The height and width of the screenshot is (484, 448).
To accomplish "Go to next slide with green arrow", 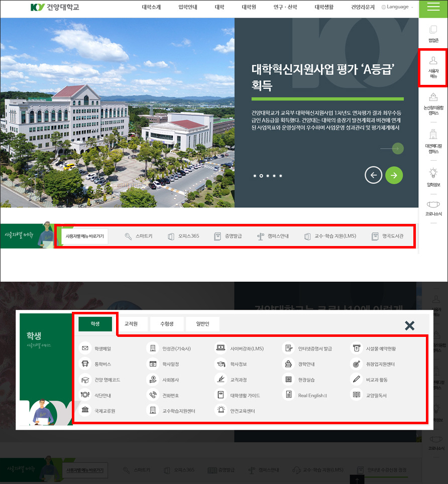I will click(394, 175).
